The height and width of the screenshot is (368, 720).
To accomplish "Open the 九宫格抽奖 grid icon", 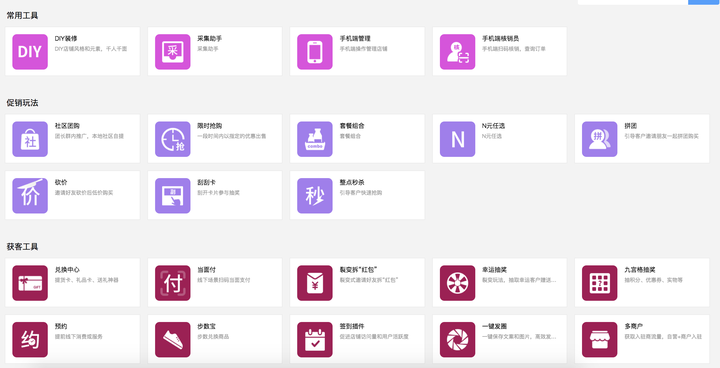I will point(600,283).
